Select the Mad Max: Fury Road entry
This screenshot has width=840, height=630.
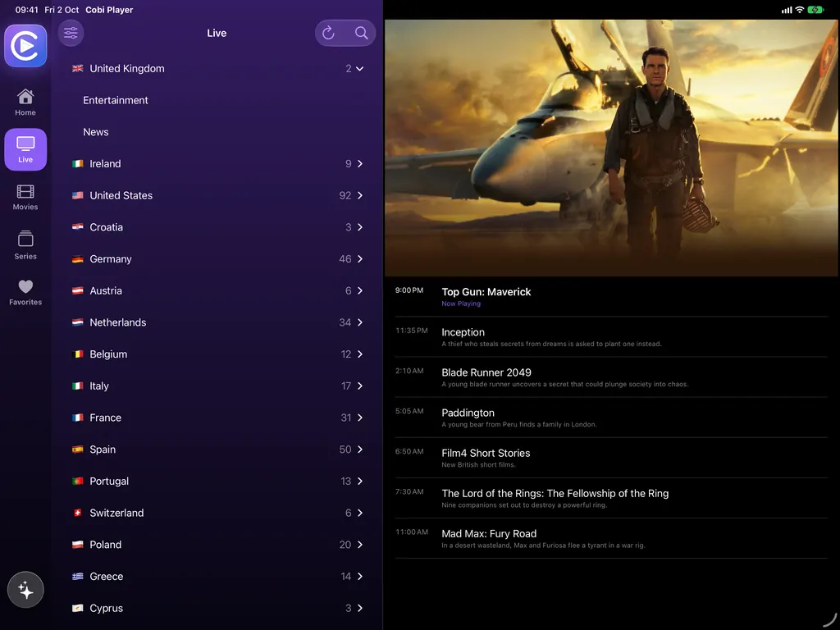(611, 538)
